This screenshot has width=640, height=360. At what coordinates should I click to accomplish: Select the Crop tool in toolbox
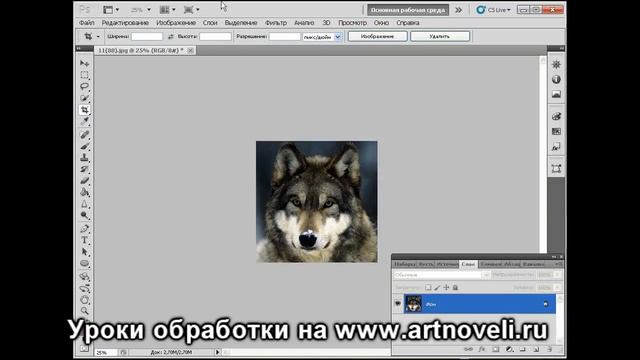[84, 110]
